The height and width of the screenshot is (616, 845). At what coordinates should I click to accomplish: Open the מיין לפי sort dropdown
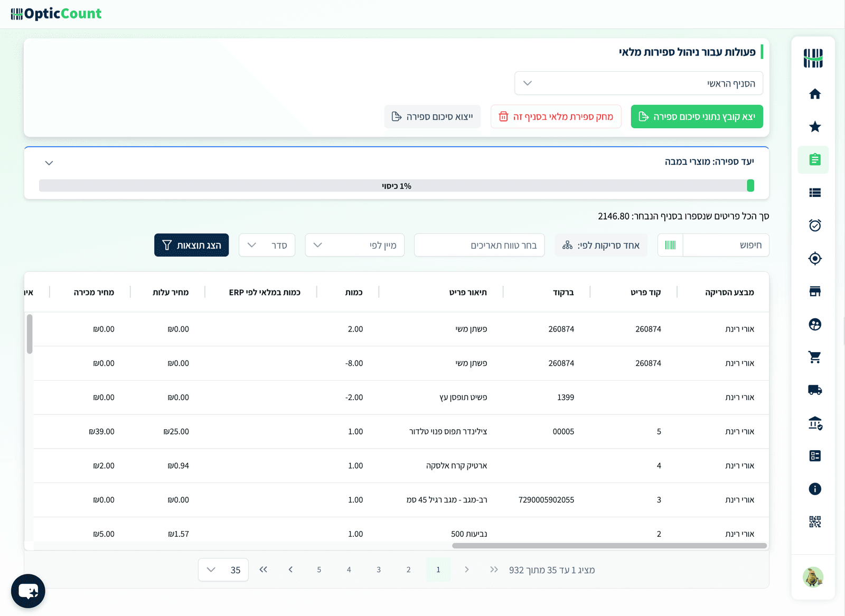pos(355,245)
